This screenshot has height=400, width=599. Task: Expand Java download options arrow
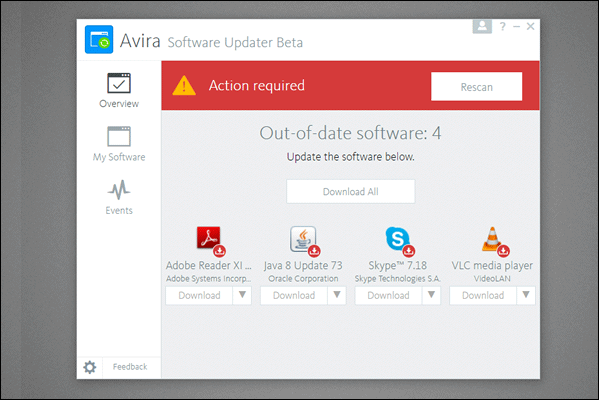tap(337, 295)
